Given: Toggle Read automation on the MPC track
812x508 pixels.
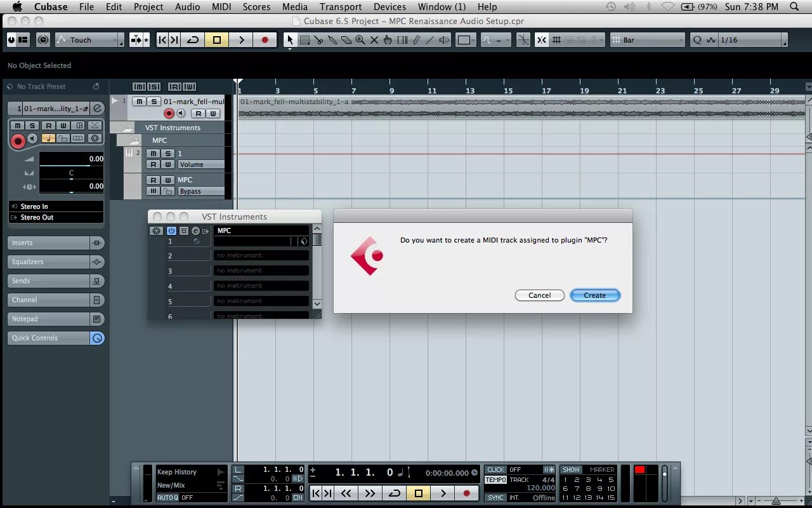Looking at the screenshot, I should click(153, 180).
